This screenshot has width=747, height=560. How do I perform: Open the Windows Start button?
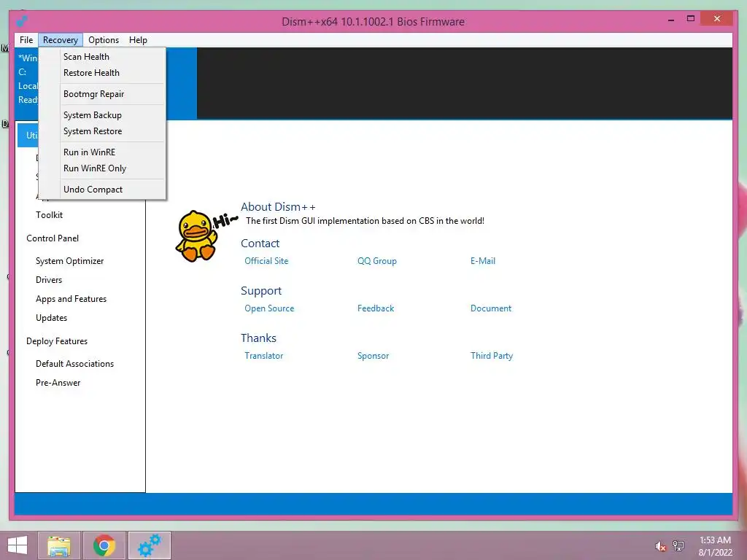point(18,545)
